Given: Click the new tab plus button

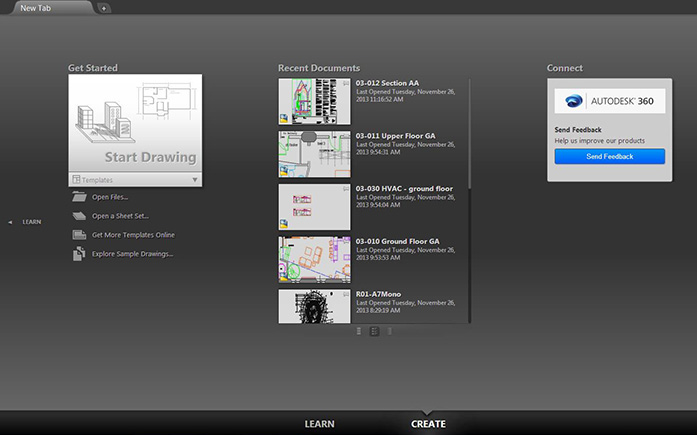Looking at the screenshot, I should [104, 8].
